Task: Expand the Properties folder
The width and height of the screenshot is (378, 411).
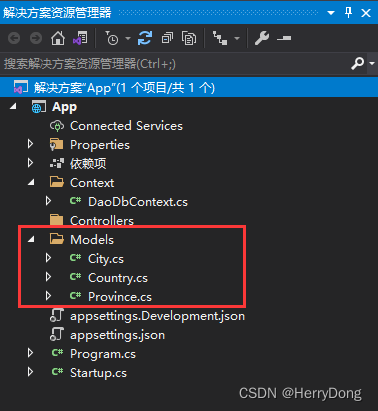Action: click(x=30, y=144)
